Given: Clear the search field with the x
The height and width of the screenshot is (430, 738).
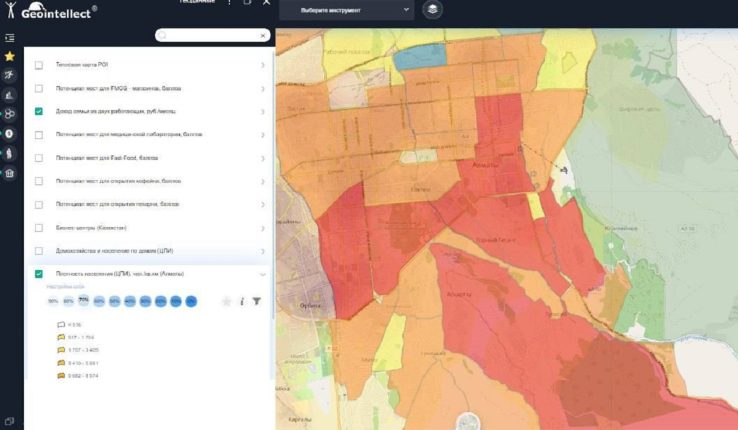Looking at the screenshot, I should (x=263, y=36).
